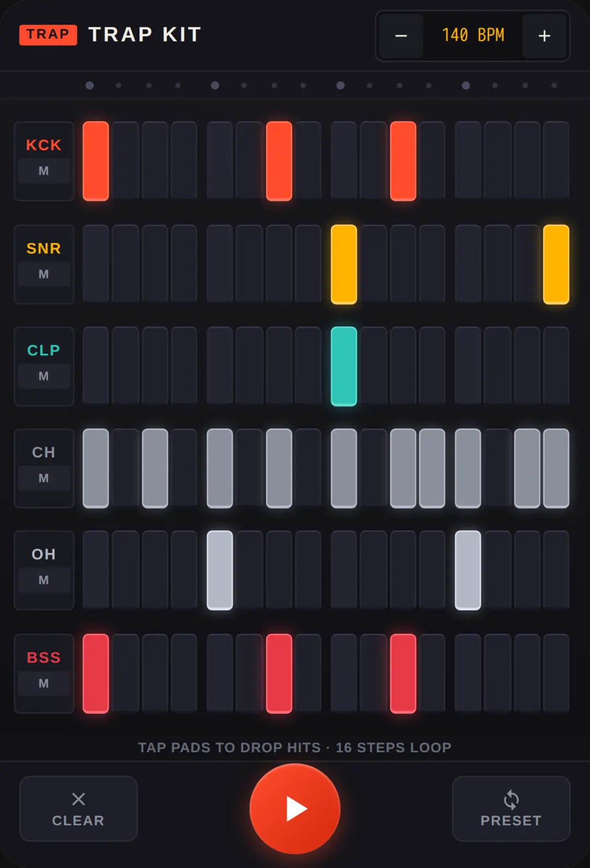The height and width of the screenshot is (868, 590).
Task: Click the TRAP genre badge
Action: [x=48, y=34]
